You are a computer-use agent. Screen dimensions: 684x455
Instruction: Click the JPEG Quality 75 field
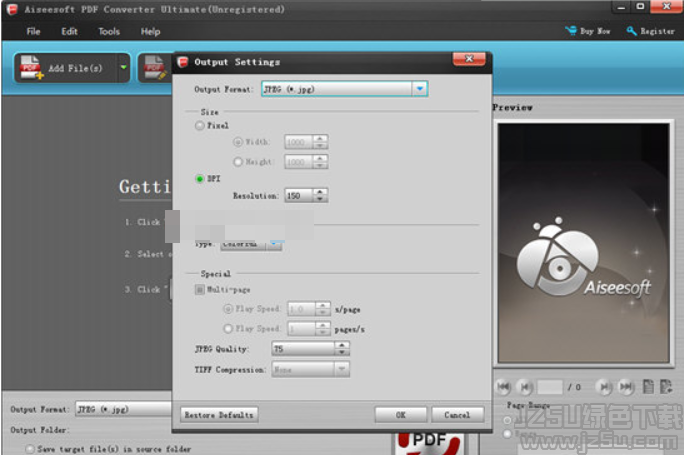(303, 349)
